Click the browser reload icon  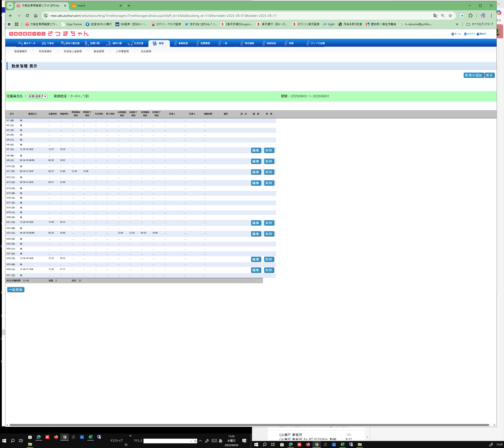27,16
